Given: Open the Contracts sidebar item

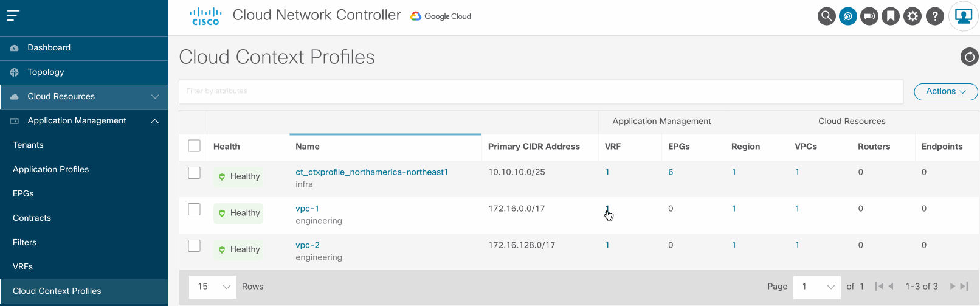Looking at the screenshot, I should coord(32,218).
